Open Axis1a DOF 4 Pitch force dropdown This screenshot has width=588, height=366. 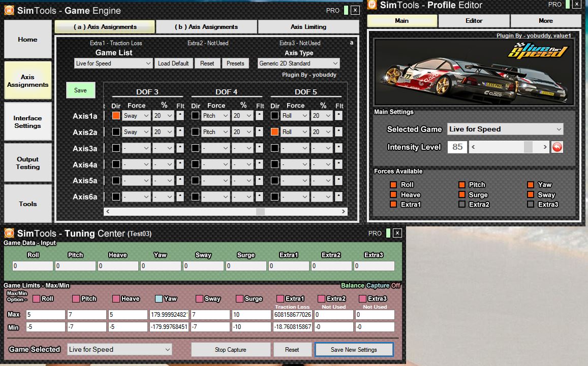tap(215, 116)
